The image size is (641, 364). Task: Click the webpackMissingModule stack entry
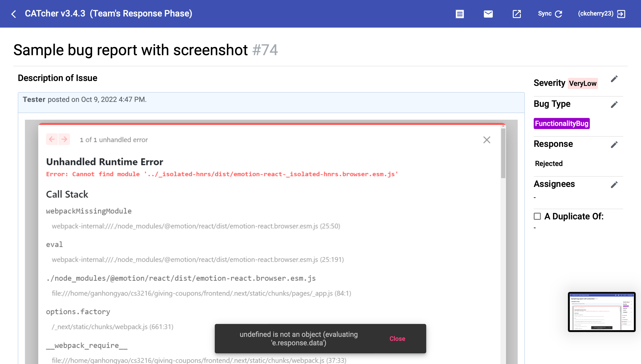(x=89, y=211)
